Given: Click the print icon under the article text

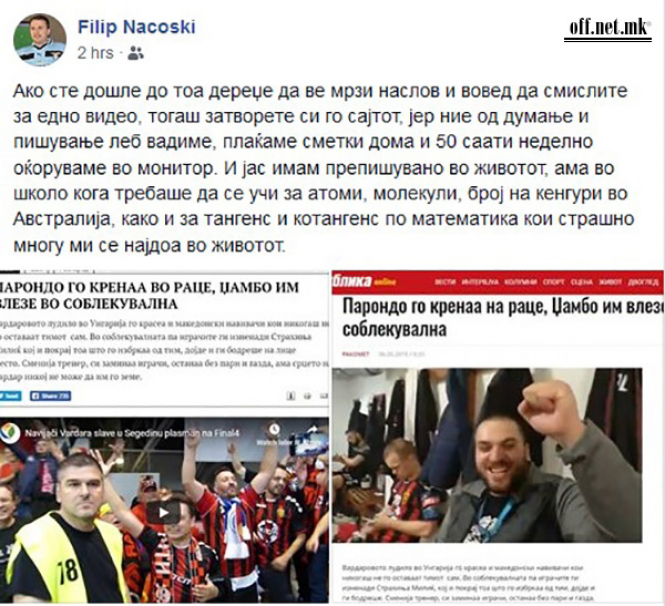Looking at the screenshot, I should (307, 396).
